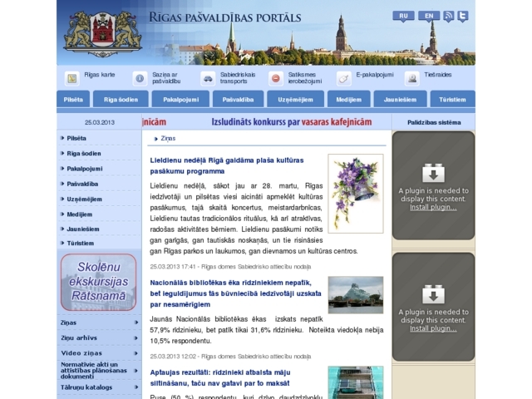Click the Sabiedriskais transports car icon
Viewport: 532px width, 399px height.
click(x=208, y=78)
